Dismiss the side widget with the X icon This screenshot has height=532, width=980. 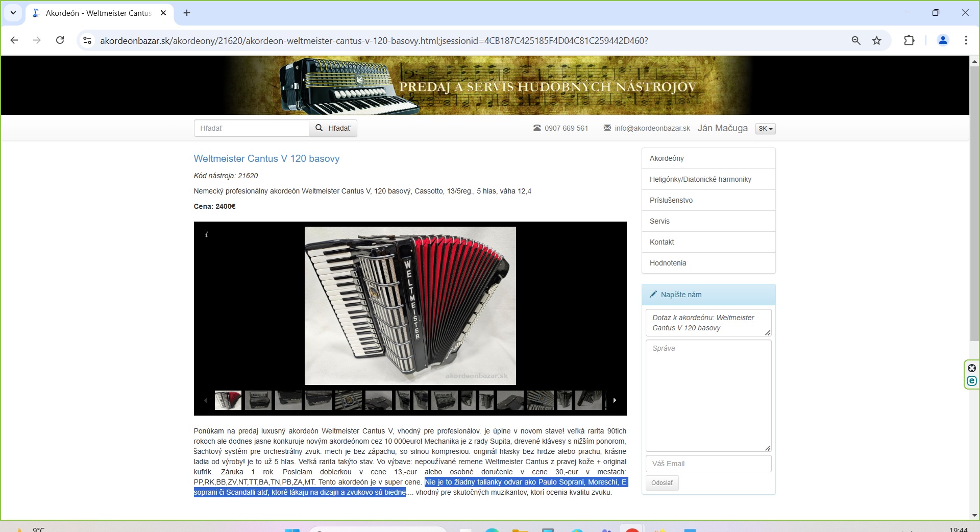coord(972,368)
